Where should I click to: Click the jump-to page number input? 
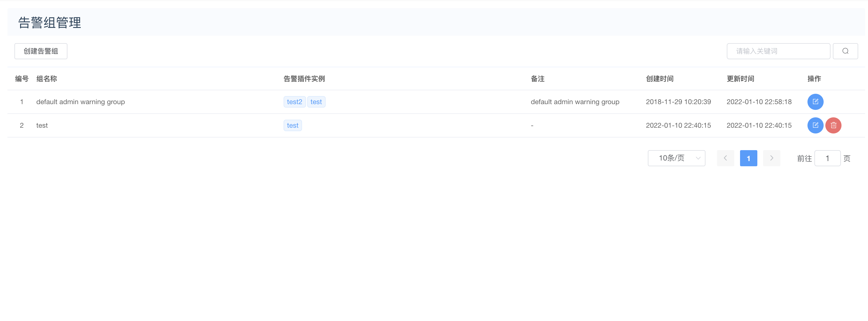click(827, 158)
